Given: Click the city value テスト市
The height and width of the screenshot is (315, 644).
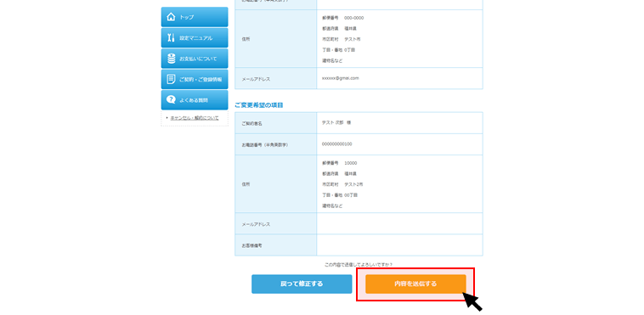Looking at the screenshot, I should (x=353, y=39).
